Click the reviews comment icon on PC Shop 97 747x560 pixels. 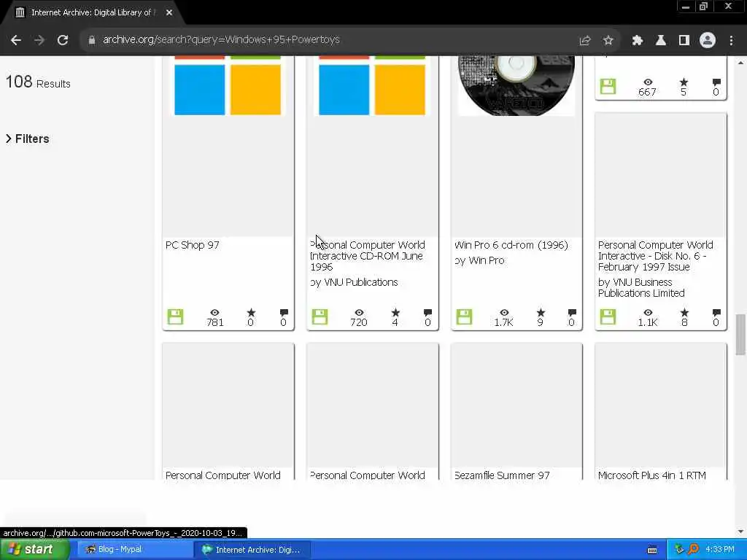[284, 313]
